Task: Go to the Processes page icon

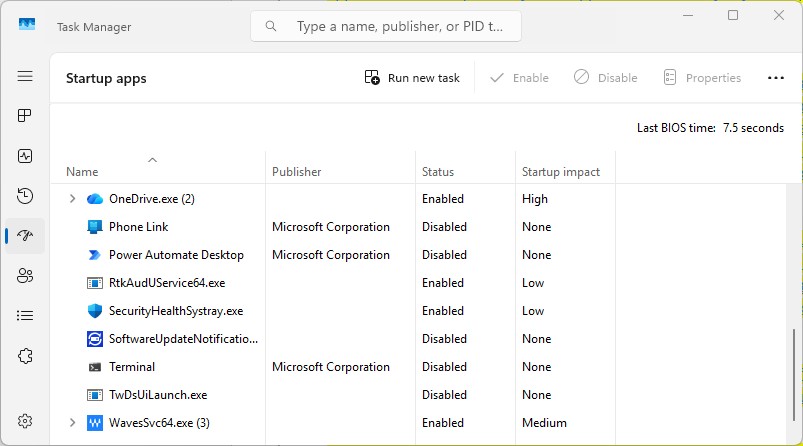Action: point(25,116)
